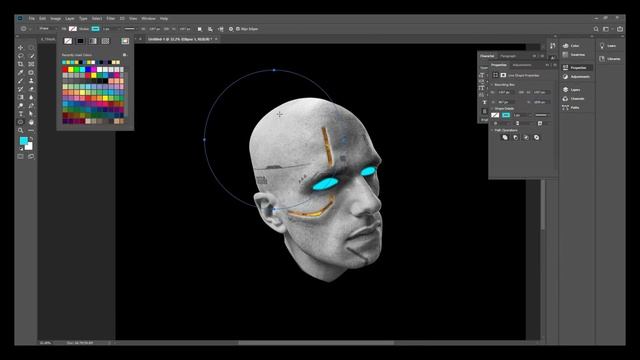
Task: Select the Zoom tool
Action: coord(20,131)
